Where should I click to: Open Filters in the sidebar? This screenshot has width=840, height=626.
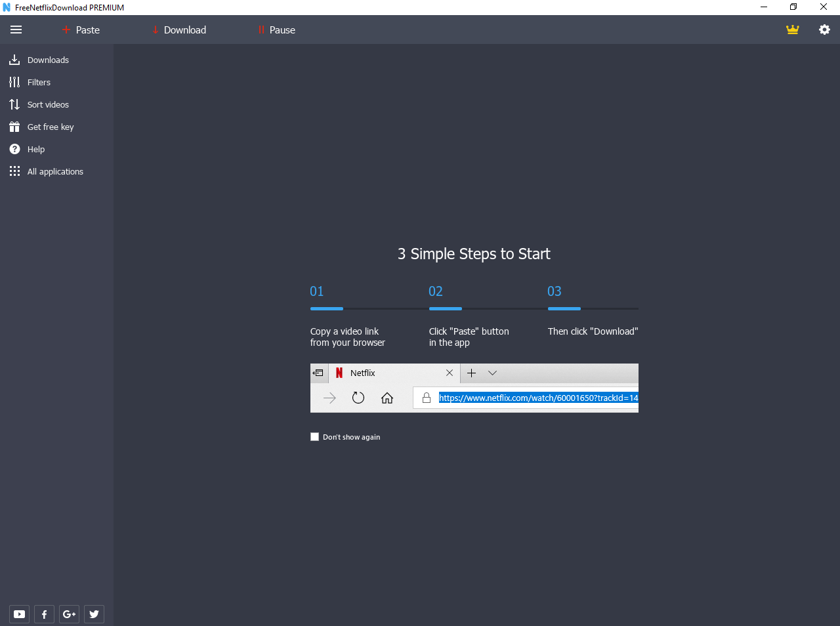point(39,83)
